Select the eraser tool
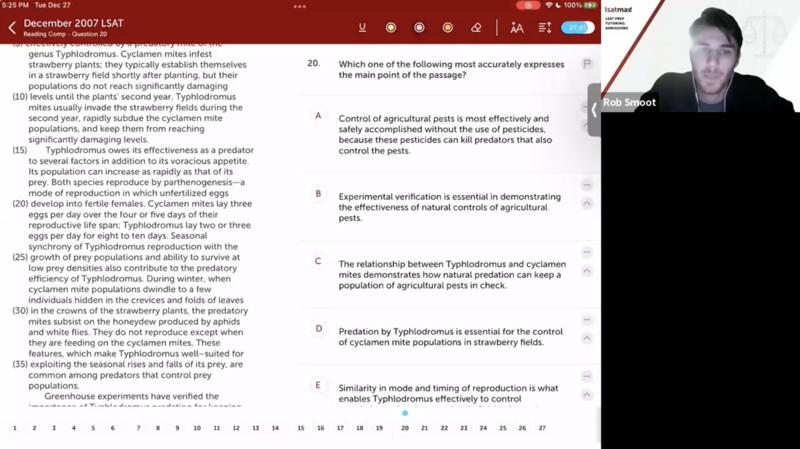 tap(476, 28)
